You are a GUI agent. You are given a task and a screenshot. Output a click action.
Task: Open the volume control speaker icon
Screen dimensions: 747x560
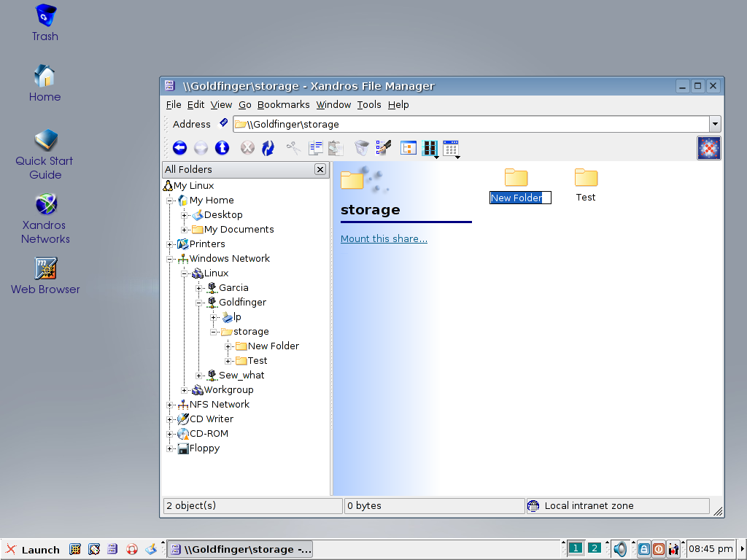click(x=619, y=548)
